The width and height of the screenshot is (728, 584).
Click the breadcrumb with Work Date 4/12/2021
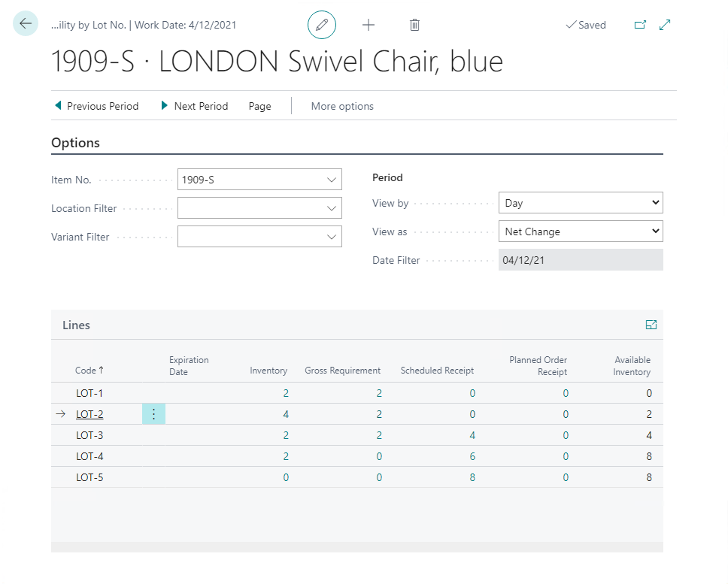144,25
